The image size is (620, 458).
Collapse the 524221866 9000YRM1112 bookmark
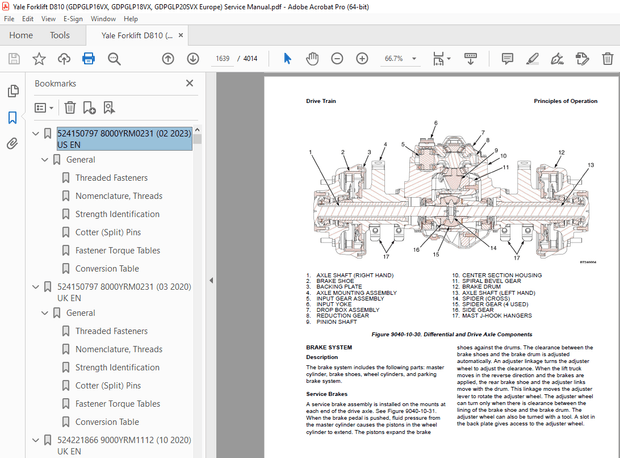[x=36, y=440]
